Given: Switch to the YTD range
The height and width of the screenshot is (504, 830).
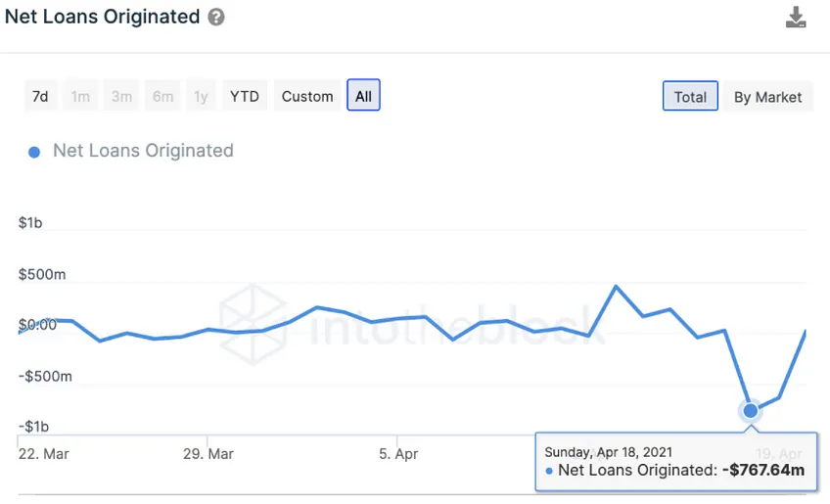Looking at the screenshot, I should (245, 96).
